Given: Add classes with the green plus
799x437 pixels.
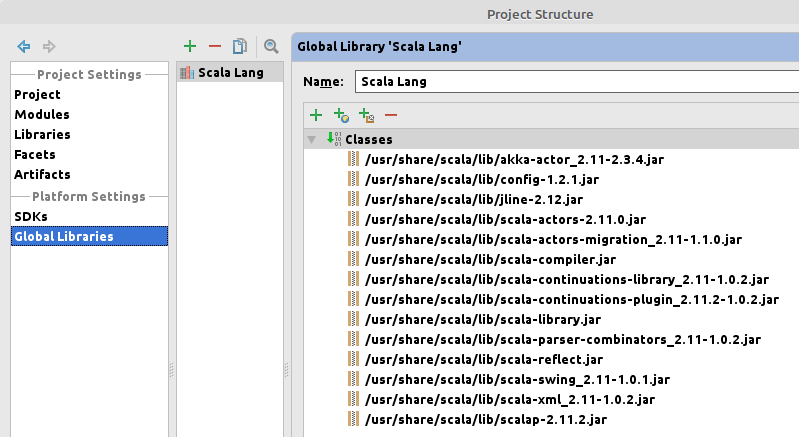Looking at the screenshot, I should (x=316, y=116).
